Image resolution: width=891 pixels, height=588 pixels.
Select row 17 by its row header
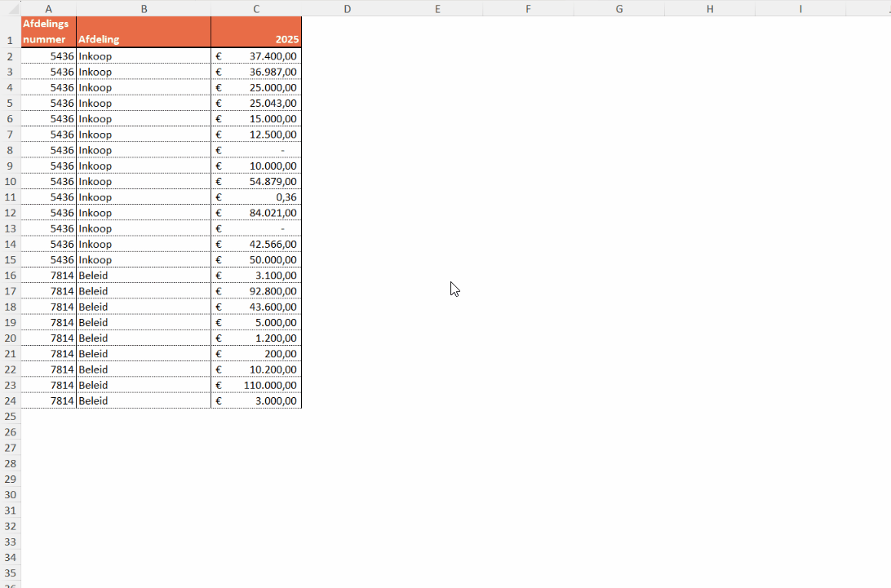[x=11, y=291]
